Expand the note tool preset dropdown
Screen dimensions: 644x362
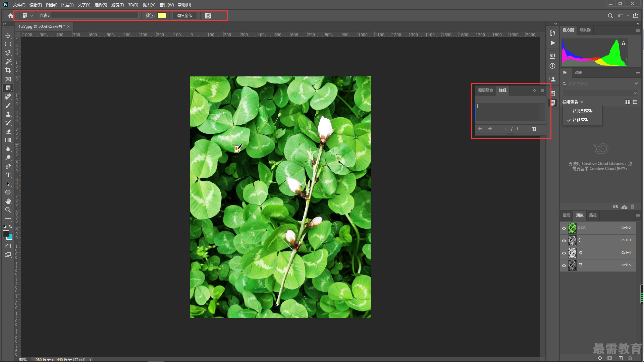click(x=32, y=16)
